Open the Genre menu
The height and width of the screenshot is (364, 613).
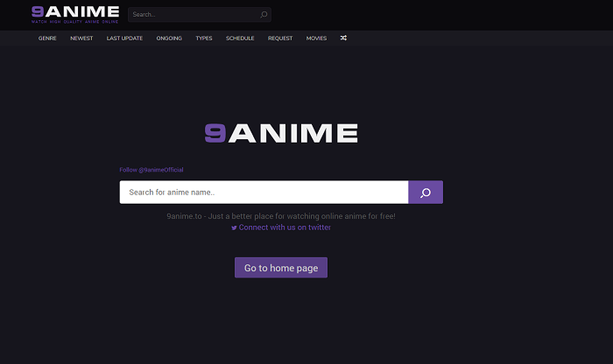[x=47, y=38]
